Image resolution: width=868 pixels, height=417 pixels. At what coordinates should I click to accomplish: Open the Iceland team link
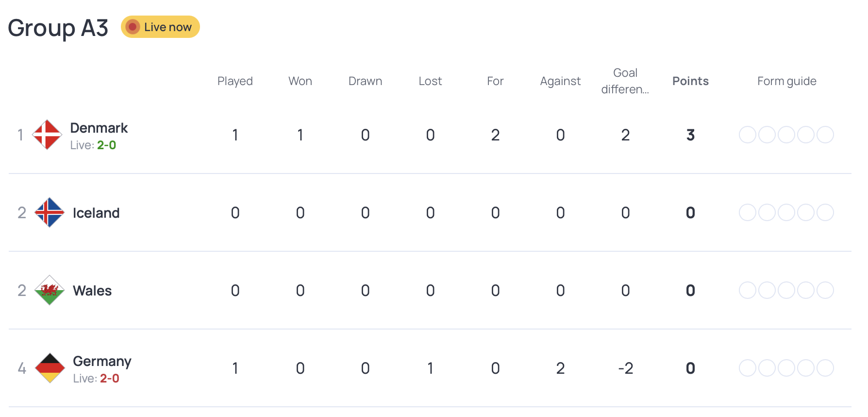(96, 213)
